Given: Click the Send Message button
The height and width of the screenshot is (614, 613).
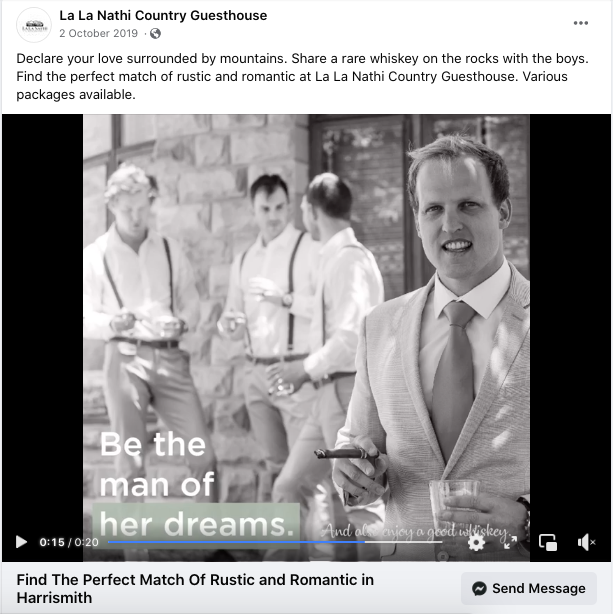Looking at the screenshot, I should coord(529,588).
